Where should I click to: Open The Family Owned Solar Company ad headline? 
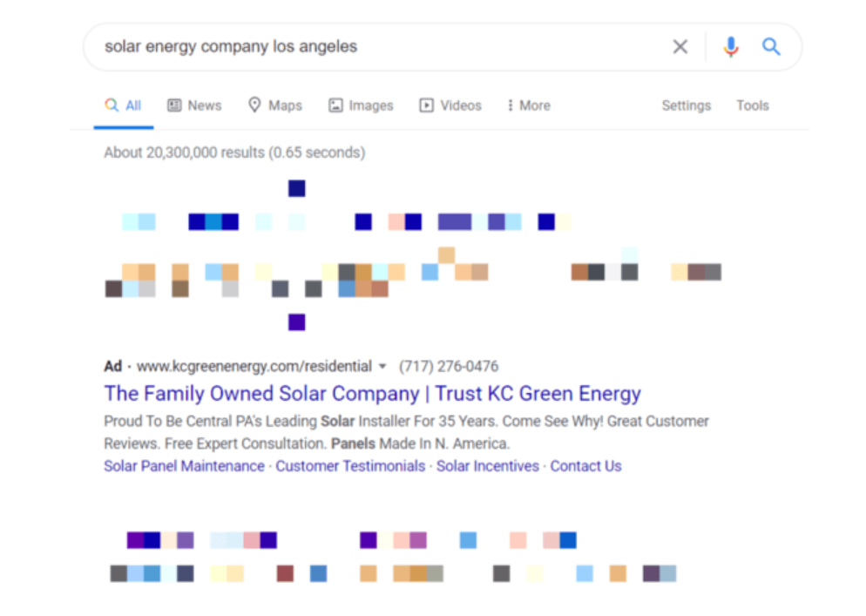pos(372,394)
